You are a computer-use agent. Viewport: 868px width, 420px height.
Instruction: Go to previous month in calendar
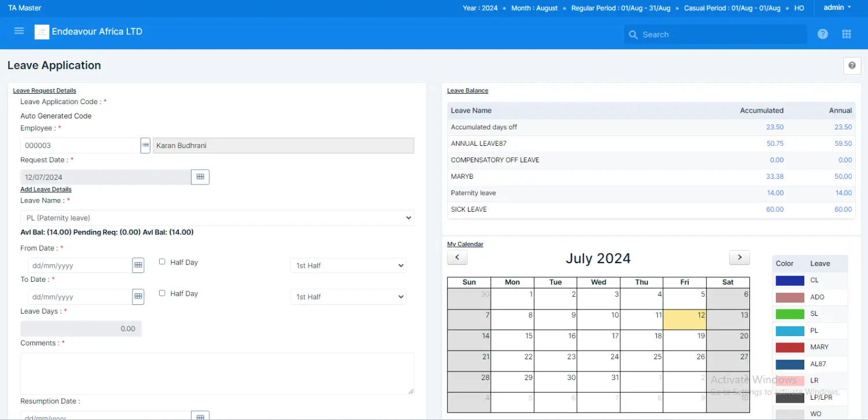(x=457, y=257)
